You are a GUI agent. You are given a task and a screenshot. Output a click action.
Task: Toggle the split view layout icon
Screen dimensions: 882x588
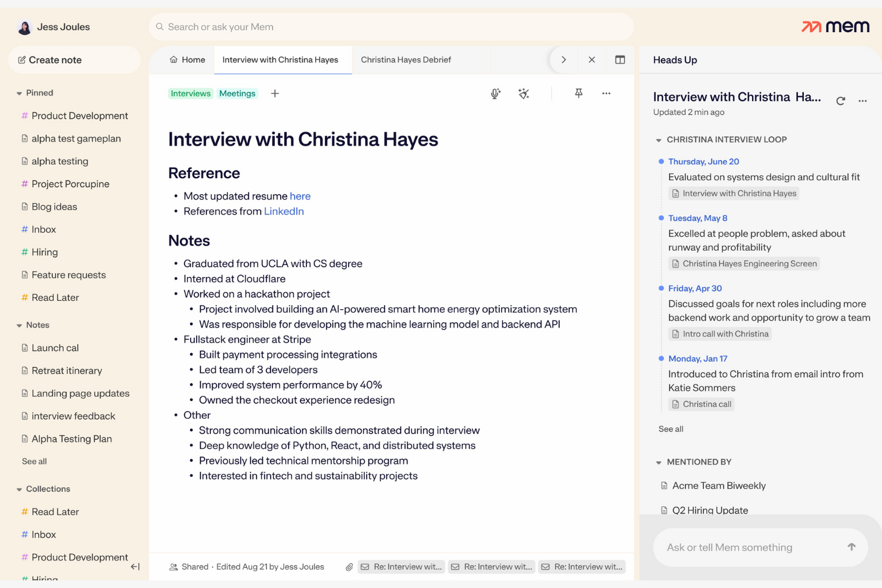coord(620,60)
